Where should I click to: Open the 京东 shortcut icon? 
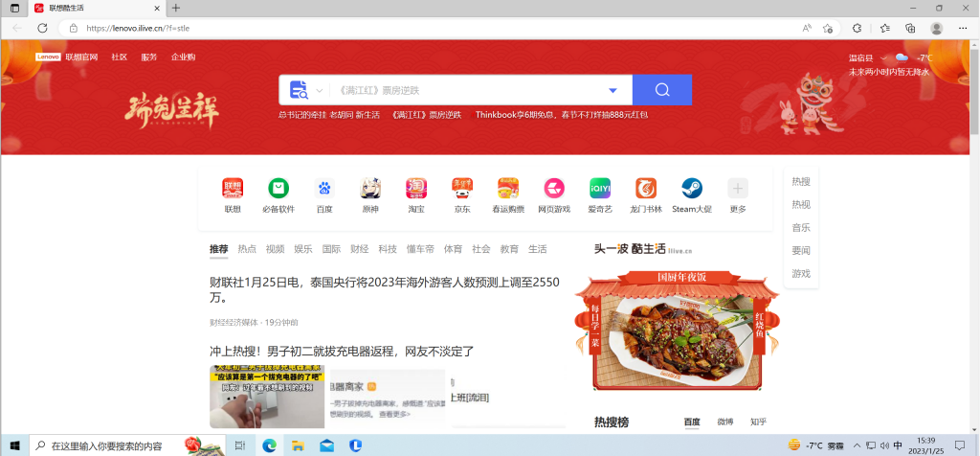462,189
